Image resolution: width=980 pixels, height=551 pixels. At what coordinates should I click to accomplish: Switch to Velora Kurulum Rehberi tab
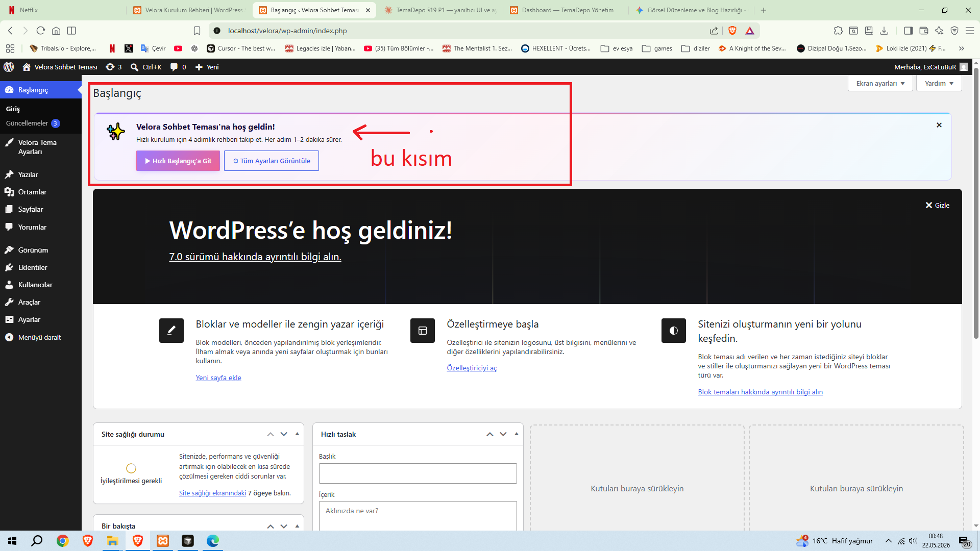coord(189,10)
